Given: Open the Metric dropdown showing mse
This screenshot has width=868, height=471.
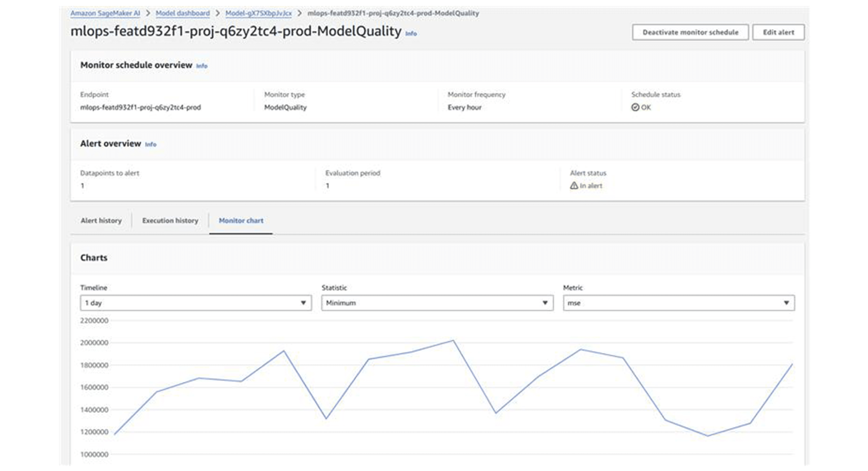Looking at the screenshot, I should [679, 303].
